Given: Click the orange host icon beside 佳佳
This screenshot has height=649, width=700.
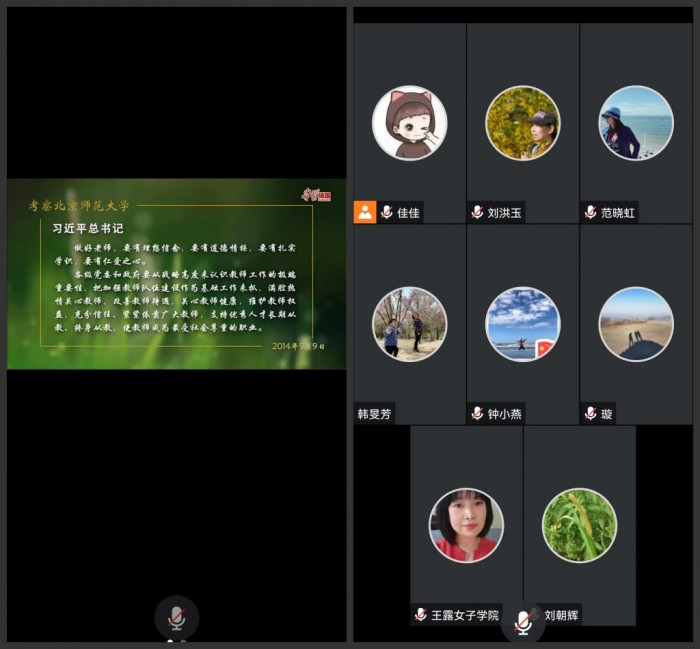Looking at the screenshot, I should point(364,212).
